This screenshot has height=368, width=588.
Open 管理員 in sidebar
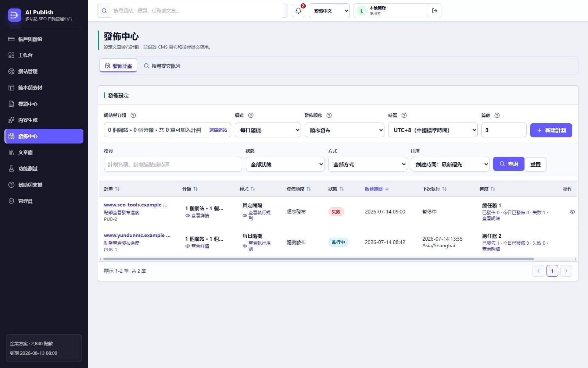coord(44,201)
